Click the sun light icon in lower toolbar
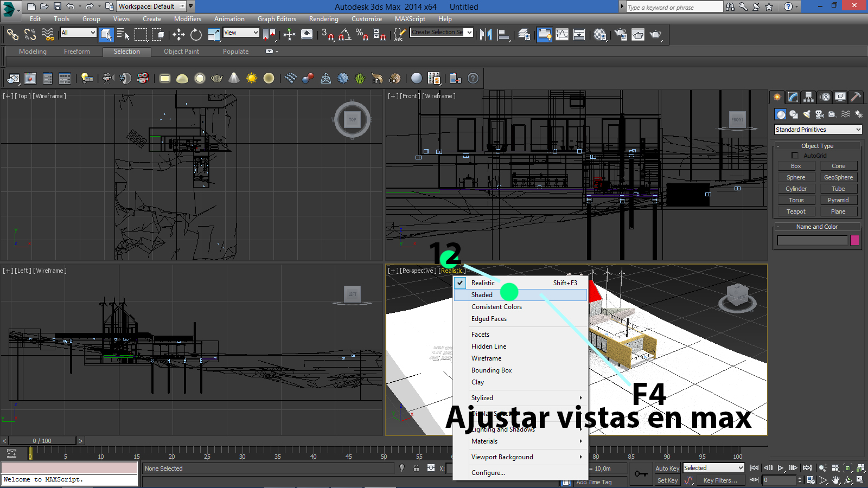868x488 pixels. click(251, 78)
